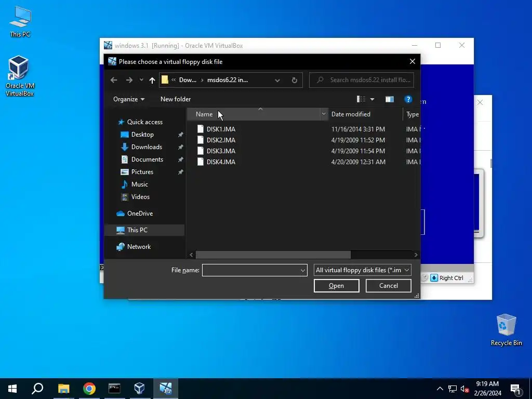
Task: Open Pictures in the navigation pane
Action: (x=142, y=171)
